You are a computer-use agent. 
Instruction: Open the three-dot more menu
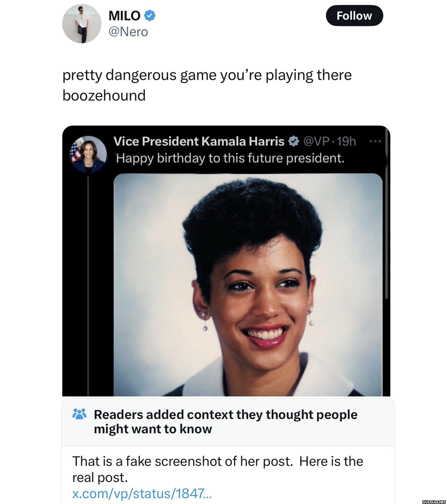pyautogui.click(x=375, y=141)
